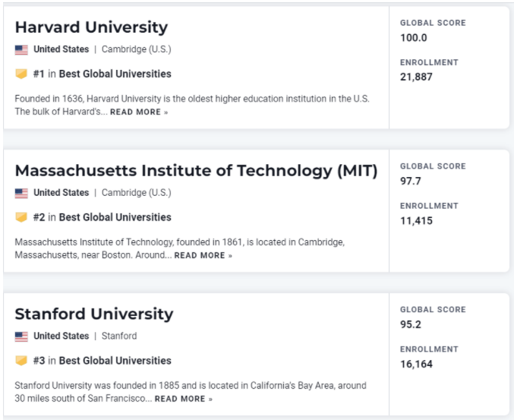This screenshot has height=420, width=514.
Task: Click the Harvard #1 rank badge icon
Action: pos(21,74)
